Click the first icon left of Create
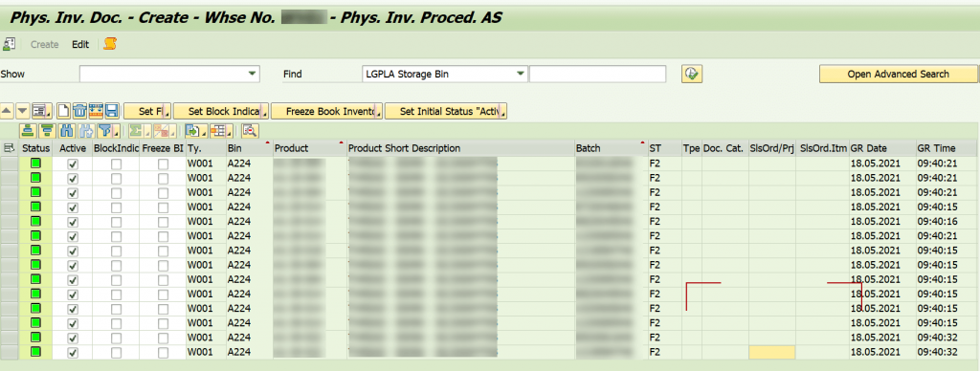Screen dimensions: 980x371 tap(9, 44)
